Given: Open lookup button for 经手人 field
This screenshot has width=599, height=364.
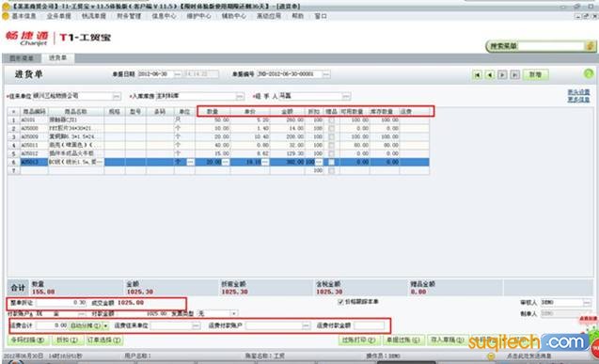Looking at the screenshot, I should [346, 96].
